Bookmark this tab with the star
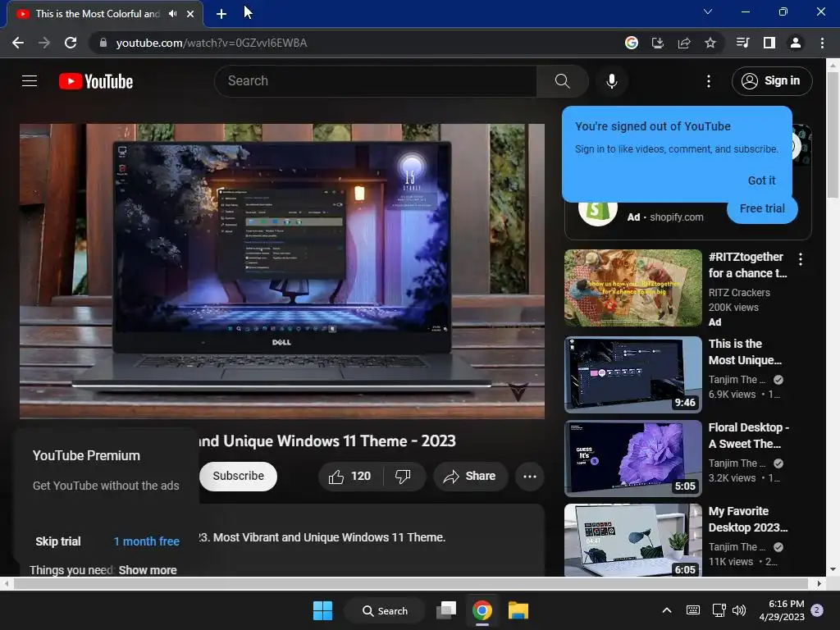 tap(710, 43)
